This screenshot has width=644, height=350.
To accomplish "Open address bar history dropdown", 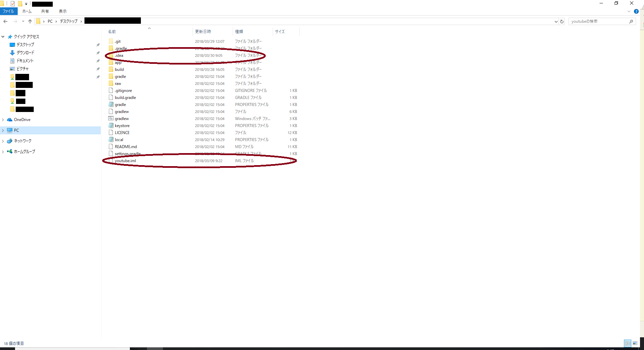I will (556, 21).
